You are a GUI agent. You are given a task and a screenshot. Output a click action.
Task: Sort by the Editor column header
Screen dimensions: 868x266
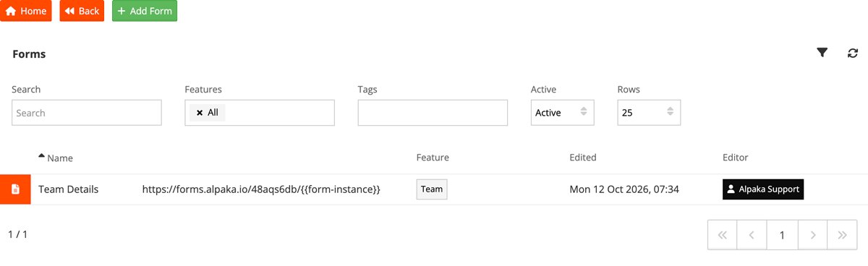tap(735, 158)
